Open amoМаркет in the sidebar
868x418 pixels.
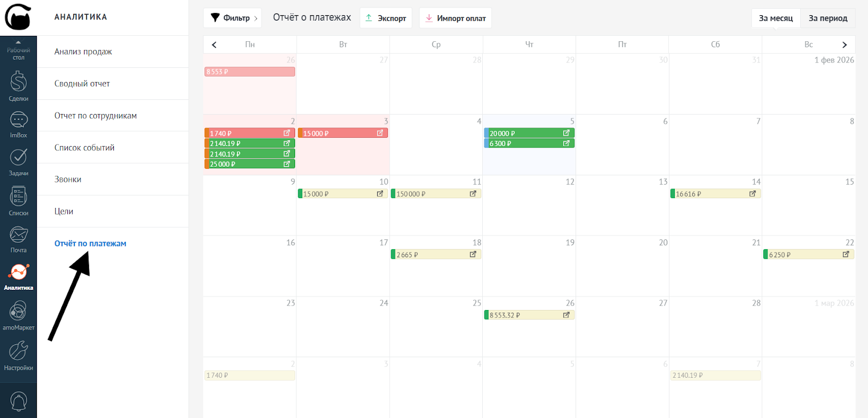pyautogui.click(x=18, y=315)
